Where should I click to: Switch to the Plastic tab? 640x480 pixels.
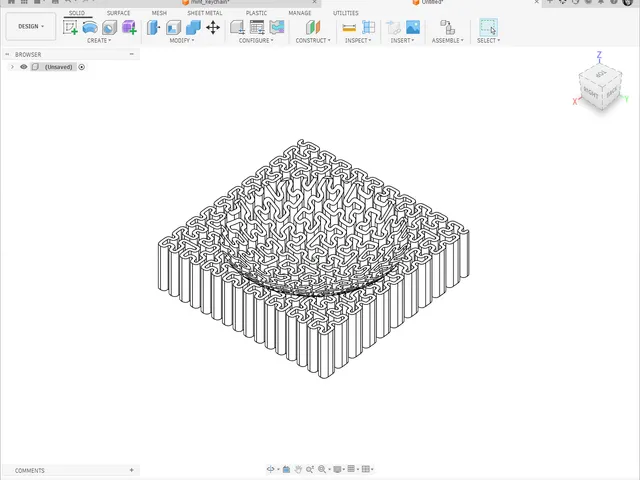pos(256,13)
